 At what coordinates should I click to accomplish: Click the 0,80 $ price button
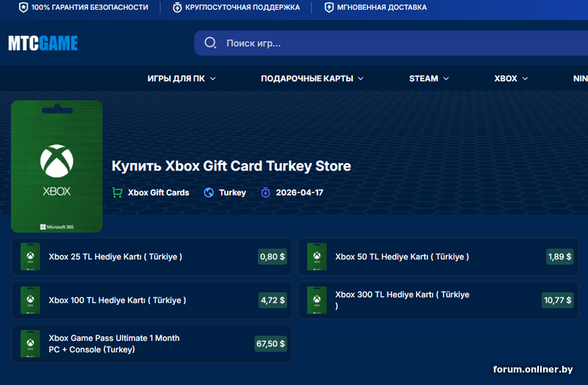click(272, 257)
